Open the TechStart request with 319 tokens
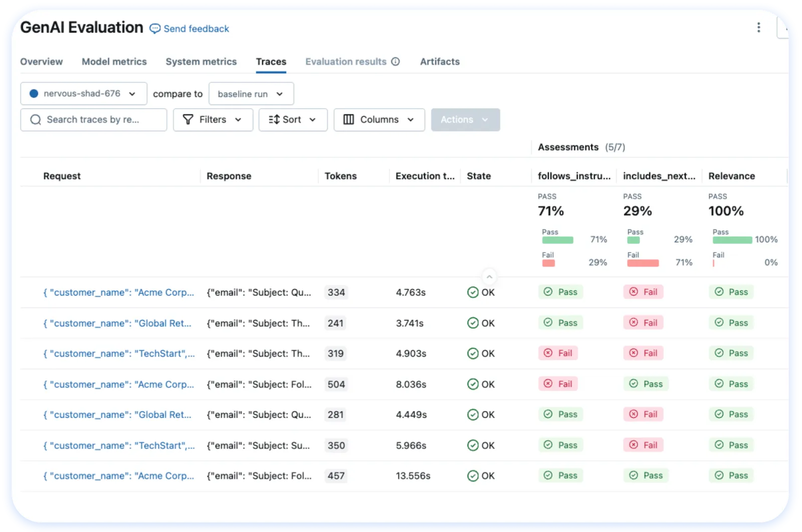 [119, 354]
